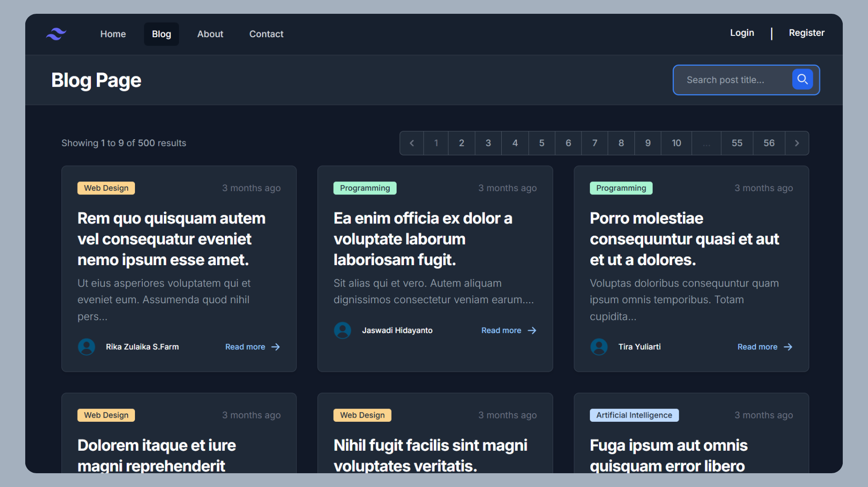Click author name Rika Zulaika S.Farm
The height and width of the screenshot is (487, 868).
[x=142, y=347]
